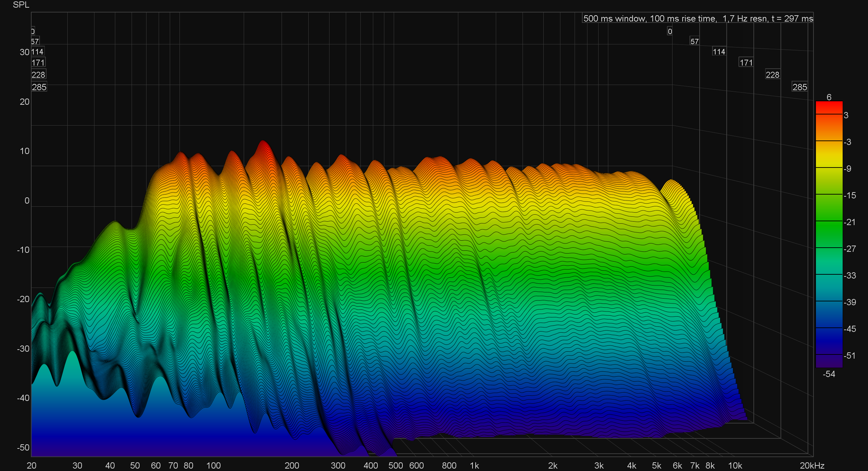This screenshot has width=868, height=471.
Task: Click the 30 value on SPL axis
Action: point(24,52)
